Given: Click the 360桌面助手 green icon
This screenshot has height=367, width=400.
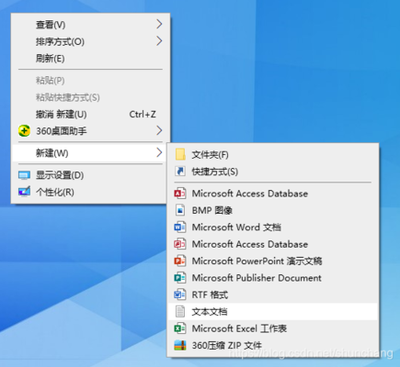Looking at the screenshot, I should 24,131.
